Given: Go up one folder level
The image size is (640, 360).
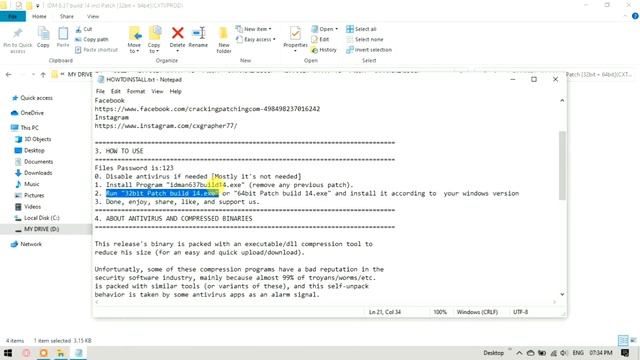Looking at the screenshot, I should point(43,75).
